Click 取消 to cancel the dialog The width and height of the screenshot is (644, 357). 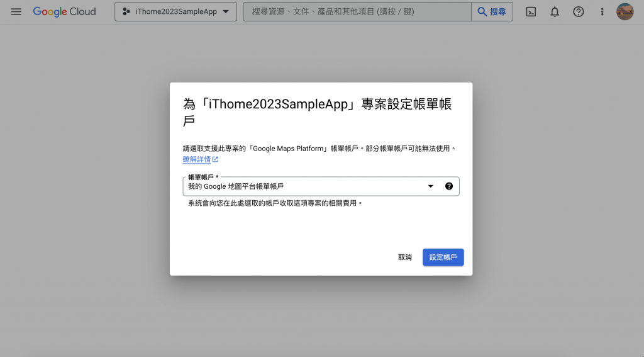[404, 257]
